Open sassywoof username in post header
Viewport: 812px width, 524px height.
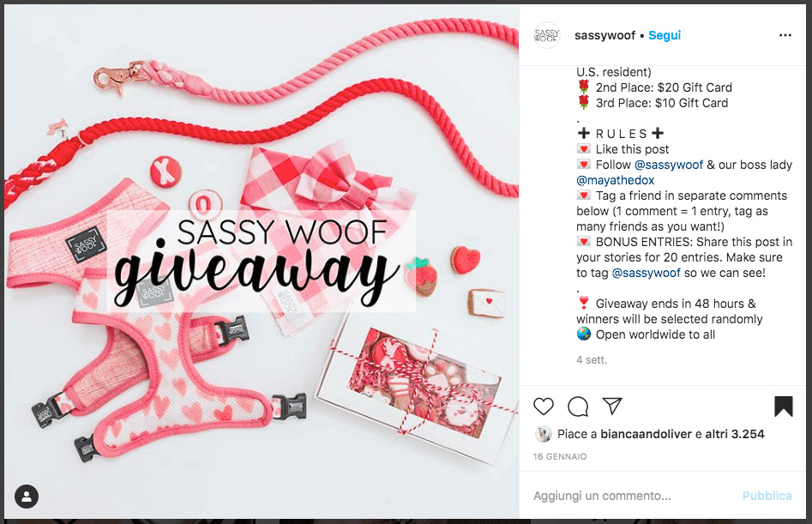[x=604, y=35]
